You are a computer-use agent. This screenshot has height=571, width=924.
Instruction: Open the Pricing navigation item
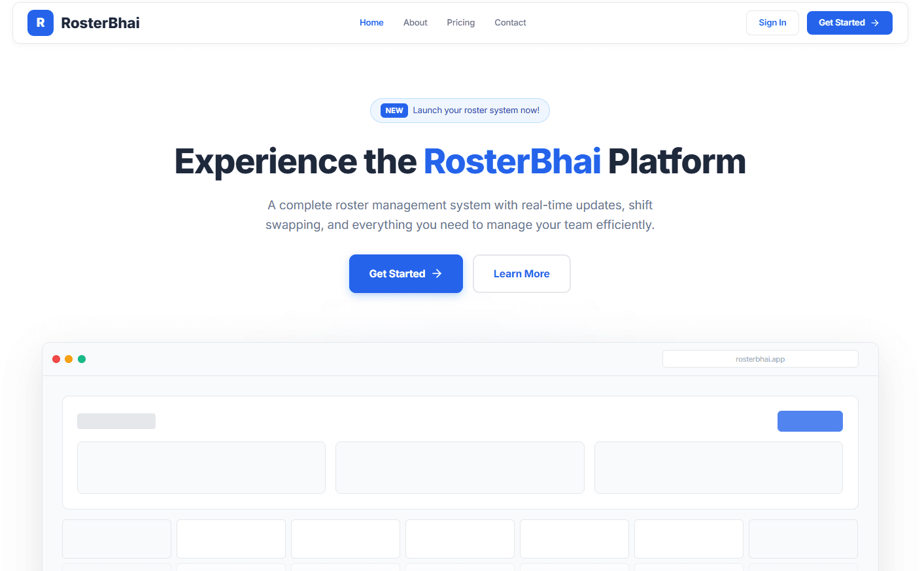tap(460, 22)
